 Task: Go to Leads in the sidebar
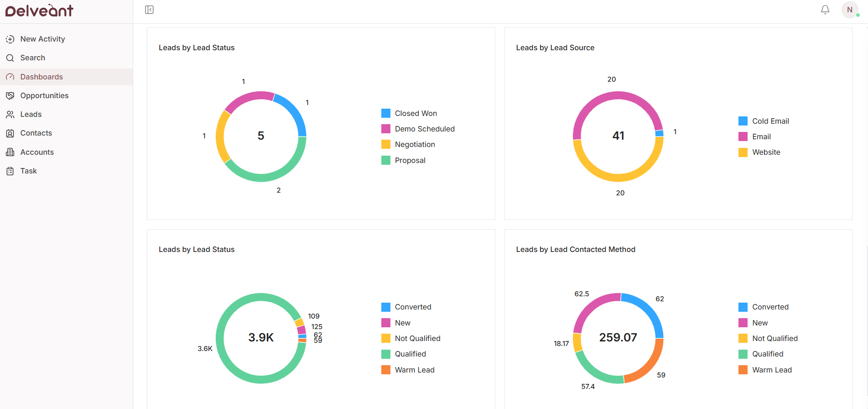click(x=31, y=115)
